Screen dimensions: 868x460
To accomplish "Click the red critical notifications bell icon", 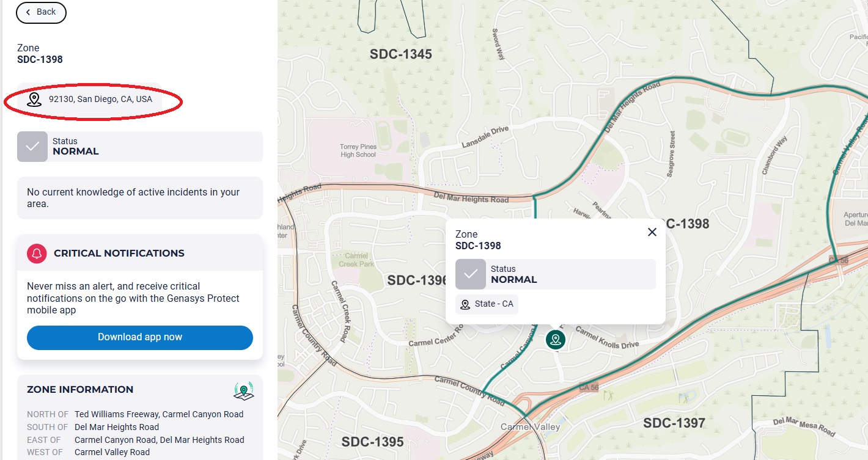I will 37,254.
